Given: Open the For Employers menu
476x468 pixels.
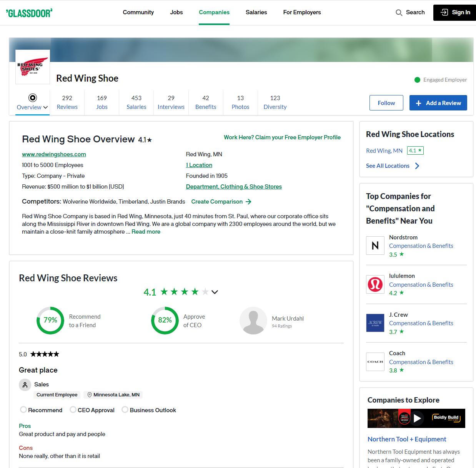Looking at the screenshot, I should click(302, 12).
